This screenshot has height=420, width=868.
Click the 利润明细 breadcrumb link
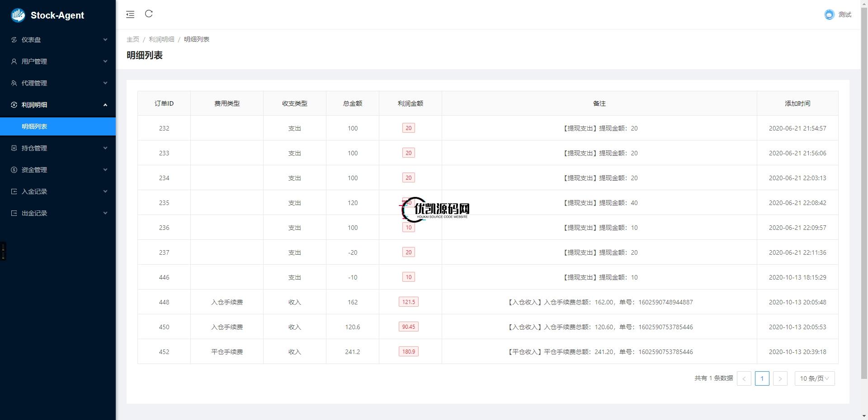161,39
